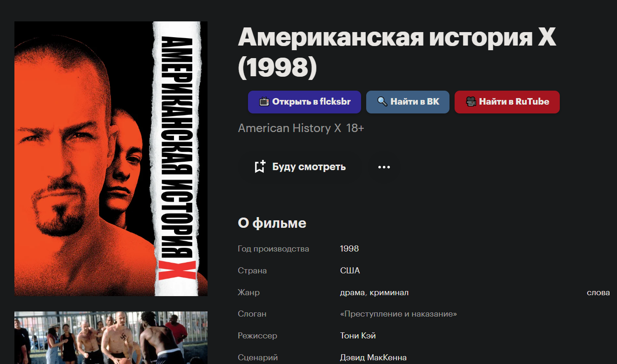Screen dimensions: 617x364
Task: Open the three-dots more options menu
Action: 384,167
